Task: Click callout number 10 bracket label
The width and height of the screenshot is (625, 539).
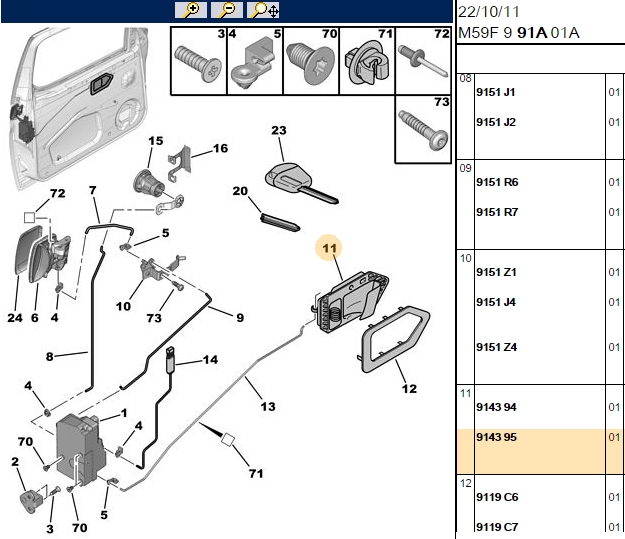Action: (123, 307)
